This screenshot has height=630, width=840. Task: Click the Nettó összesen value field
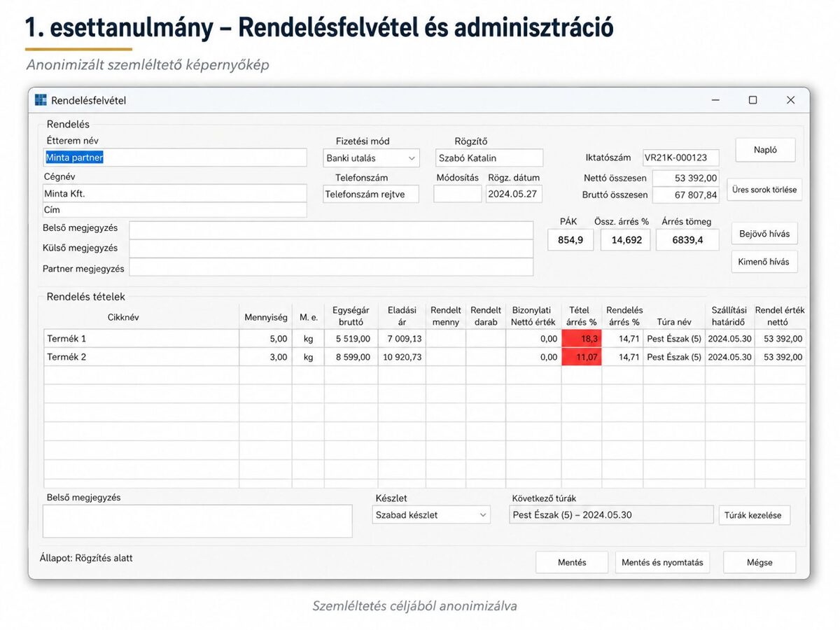tap(685, 178)
